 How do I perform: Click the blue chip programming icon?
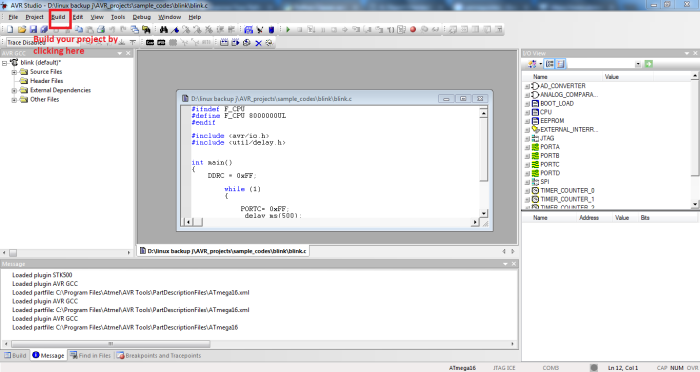(271, 30)
